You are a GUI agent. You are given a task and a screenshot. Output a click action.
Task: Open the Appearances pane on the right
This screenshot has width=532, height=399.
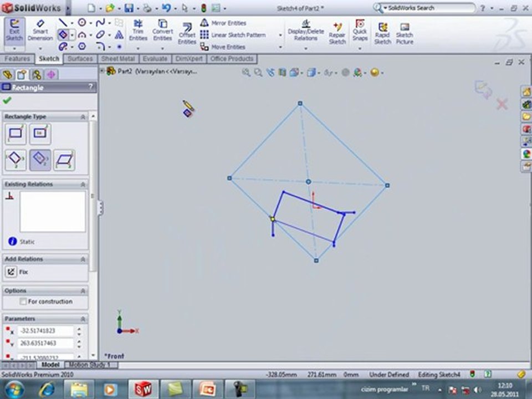pyautogui.click(x=526, y=154)
